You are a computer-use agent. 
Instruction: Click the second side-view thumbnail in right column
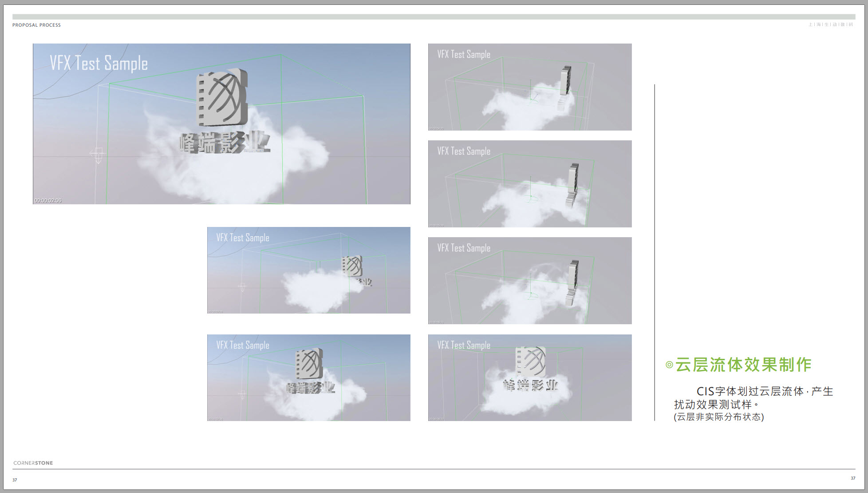(529, 184)
